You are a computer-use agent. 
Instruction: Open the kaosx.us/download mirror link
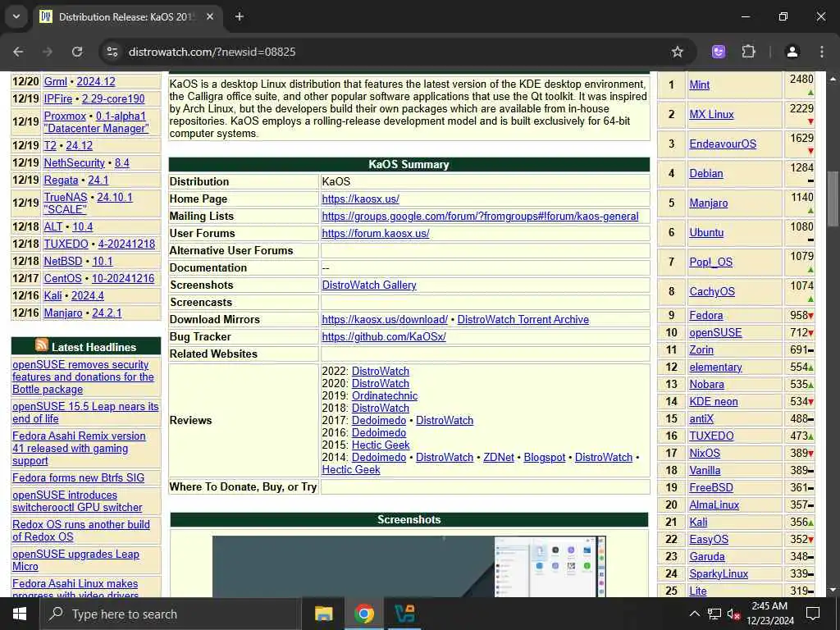pyautogui.click(x=385, y=319)
